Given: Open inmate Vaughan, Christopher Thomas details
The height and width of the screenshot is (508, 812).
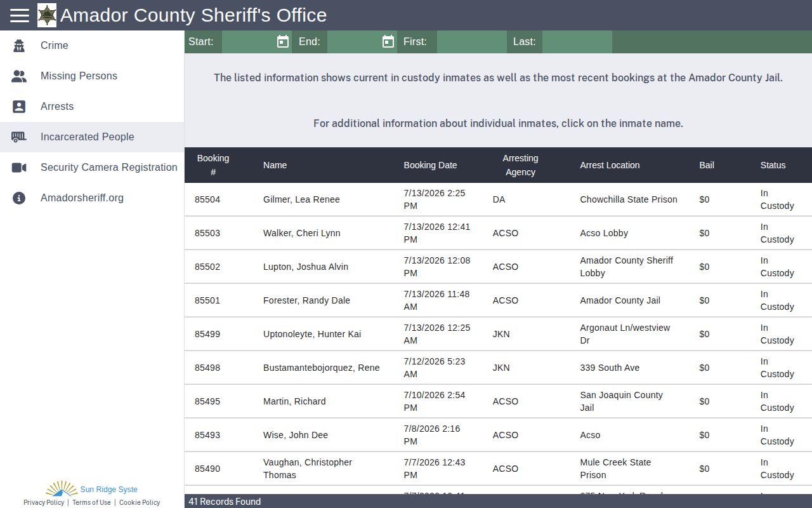Looking at the screenshot, I should pyautogui.click(x=308, y=469).
